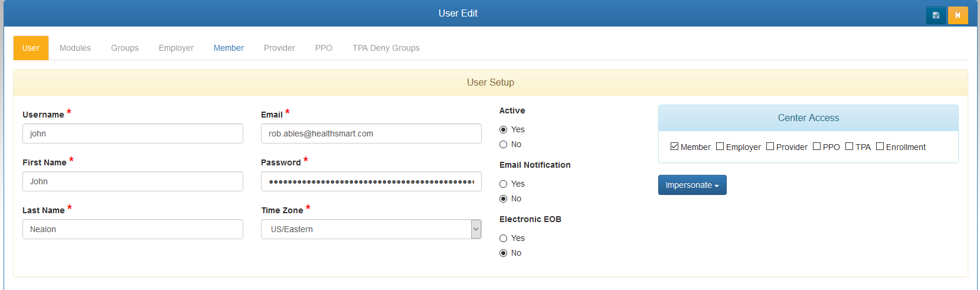Select No under Active
The width and height of the screenshot is (980, 290).
[504, 145]
